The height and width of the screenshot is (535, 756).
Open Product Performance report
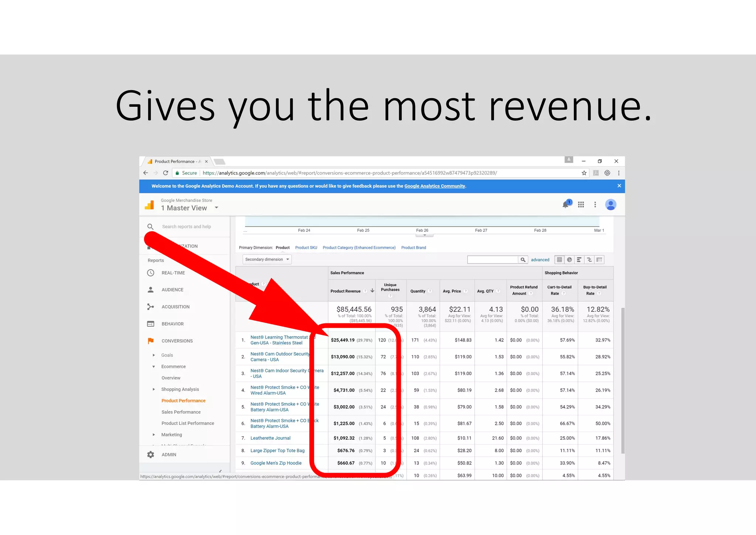183,401
